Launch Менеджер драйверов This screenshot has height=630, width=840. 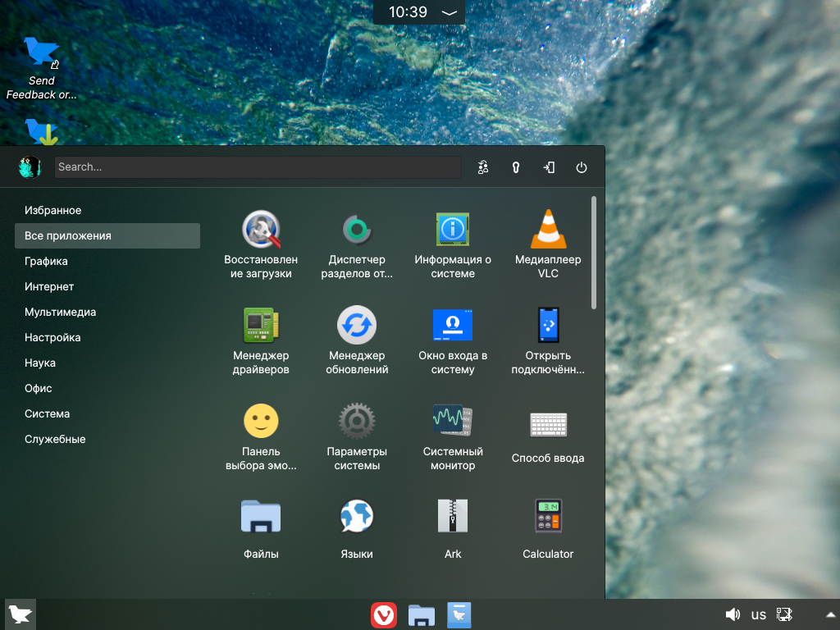(261, 340)
